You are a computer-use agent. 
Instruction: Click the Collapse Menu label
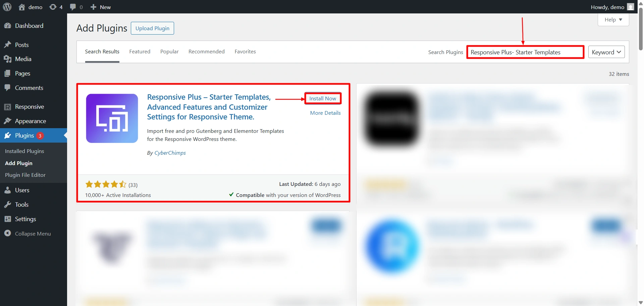click(33, 234)
